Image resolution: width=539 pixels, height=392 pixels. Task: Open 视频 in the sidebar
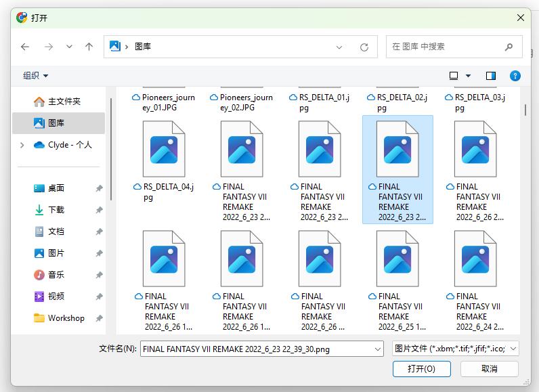point(58,296)
